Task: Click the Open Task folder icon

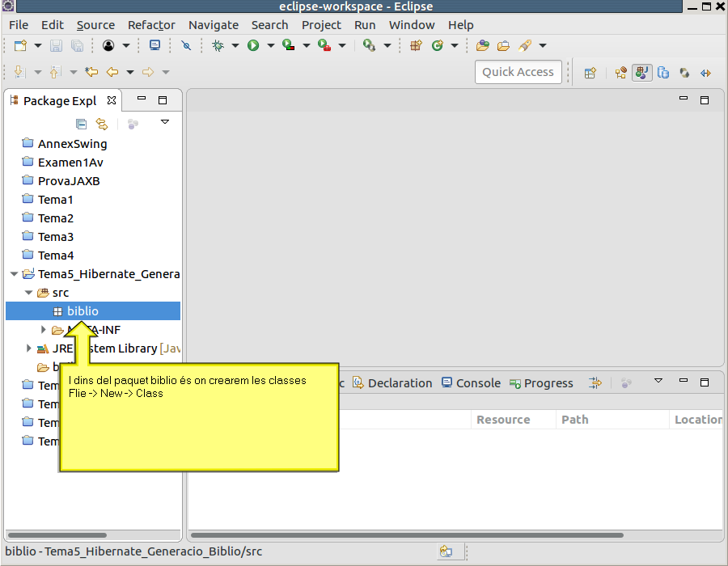Action: point(503,45)
